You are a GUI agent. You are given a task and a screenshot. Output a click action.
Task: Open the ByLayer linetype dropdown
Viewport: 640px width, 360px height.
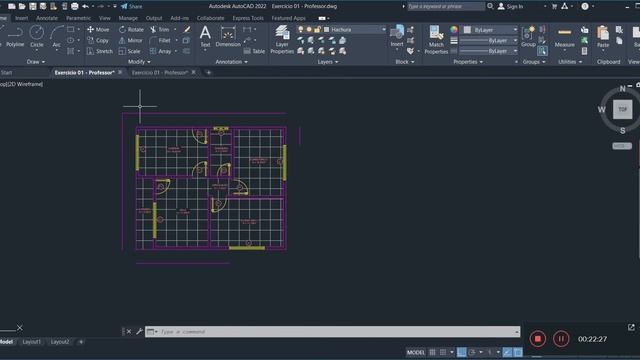pos(489,51)
